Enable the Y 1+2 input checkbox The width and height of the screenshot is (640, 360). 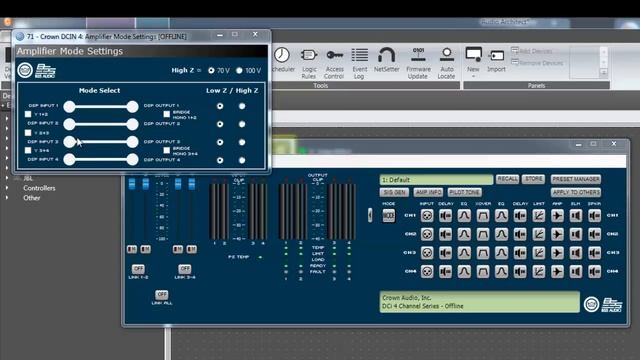click(x=28, y=114)
